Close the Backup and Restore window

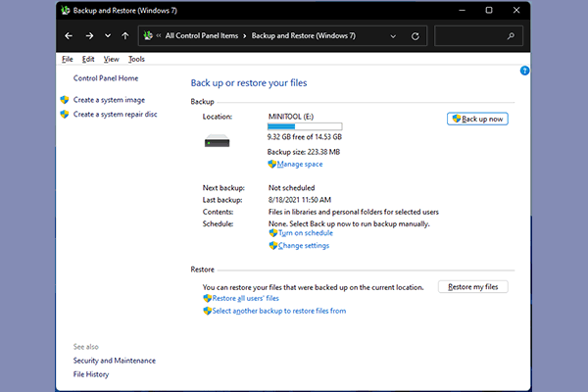tap(516, 10)
